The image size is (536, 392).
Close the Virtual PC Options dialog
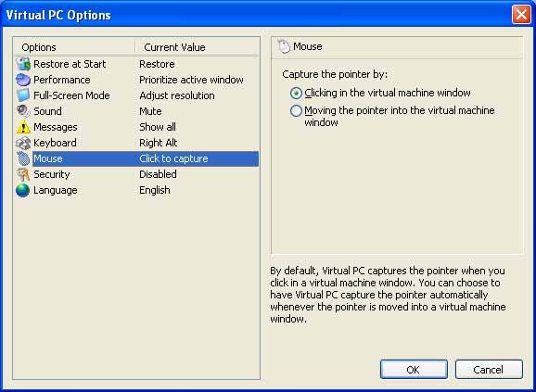pyautogui.click(x=521, y=15)
